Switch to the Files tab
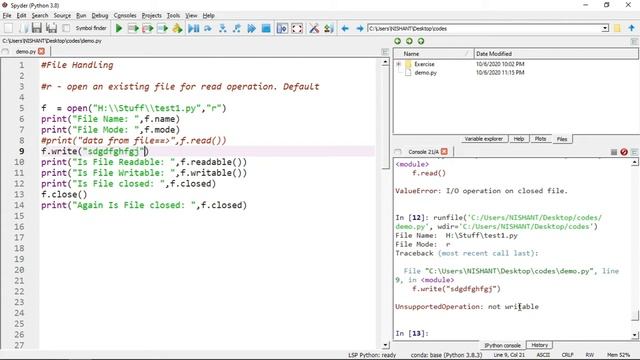Viewport: 640px width, 360px height. point(562,139)
